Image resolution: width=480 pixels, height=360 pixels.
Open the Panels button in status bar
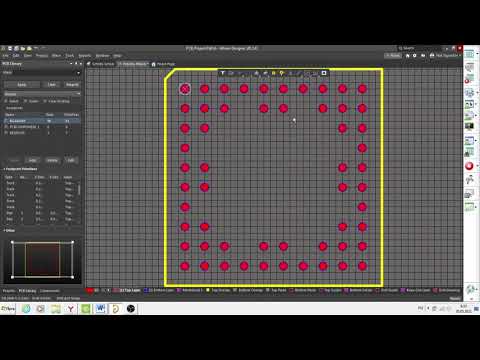click(455, 298)
